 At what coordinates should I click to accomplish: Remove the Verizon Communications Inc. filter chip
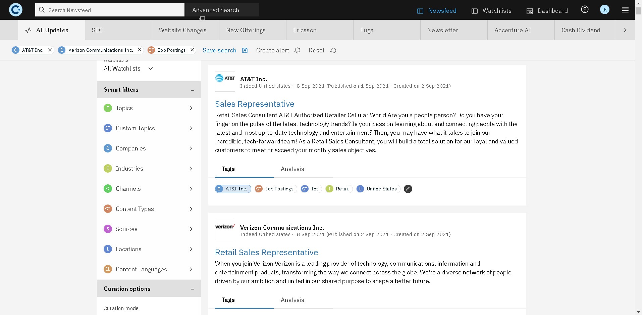click(140, 50)
